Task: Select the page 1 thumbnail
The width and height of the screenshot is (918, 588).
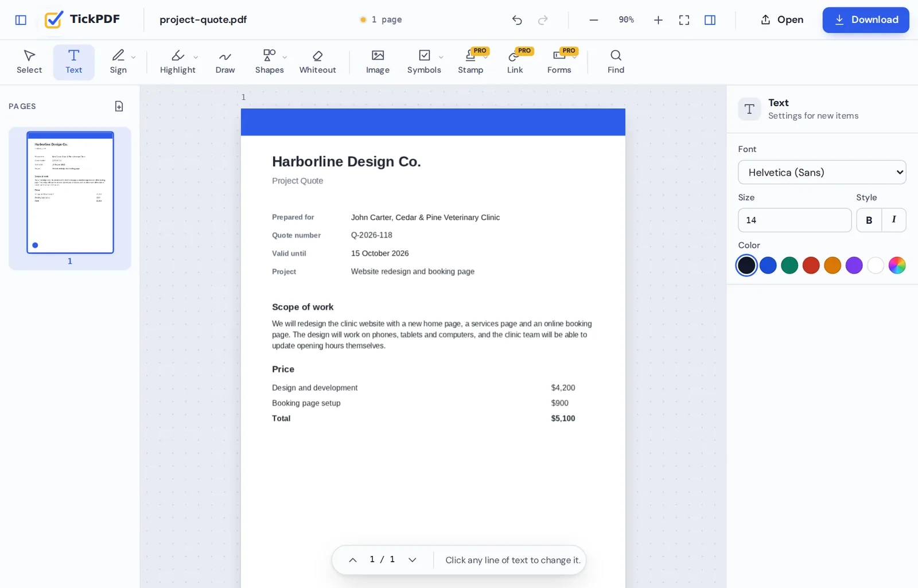Action: (x=70, y=193)
